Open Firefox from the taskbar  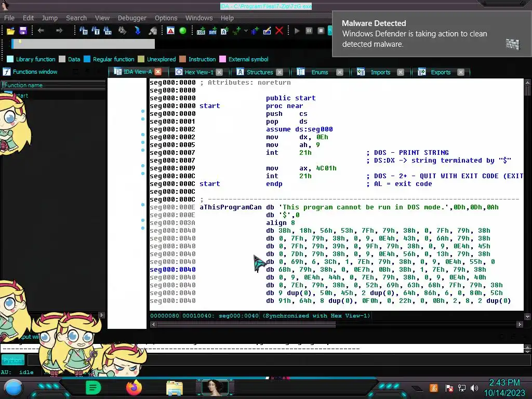[x=134, y=388]
